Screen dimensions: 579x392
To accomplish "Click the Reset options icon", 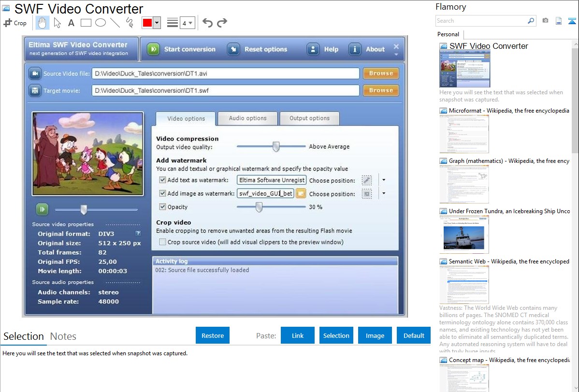I will pyautogui.click(x=233, y=49).
